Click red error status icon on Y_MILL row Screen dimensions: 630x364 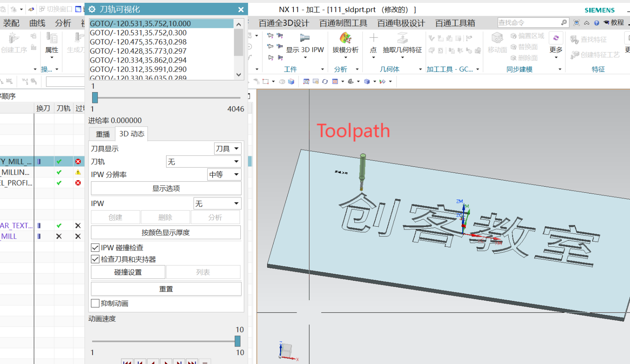click(x=78, y=162)
